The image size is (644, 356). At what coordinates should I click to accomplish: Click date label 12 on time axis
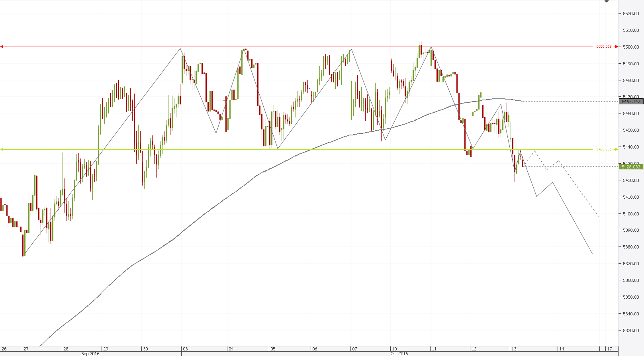click(x=474, y=349)
